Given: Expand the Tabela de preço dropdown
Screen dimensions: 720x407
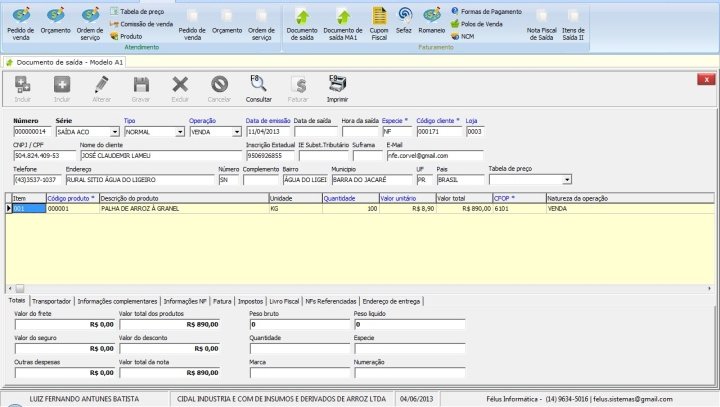Looking at the screenshot, I should coord(567,180).
